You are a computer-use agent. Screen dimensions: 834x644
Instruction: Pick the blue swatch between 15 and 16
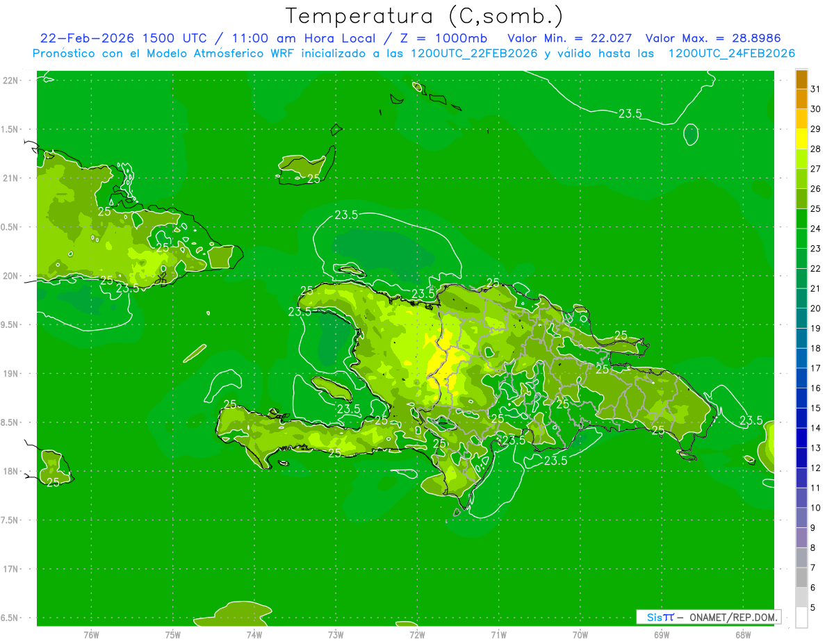tap(801, 398)
